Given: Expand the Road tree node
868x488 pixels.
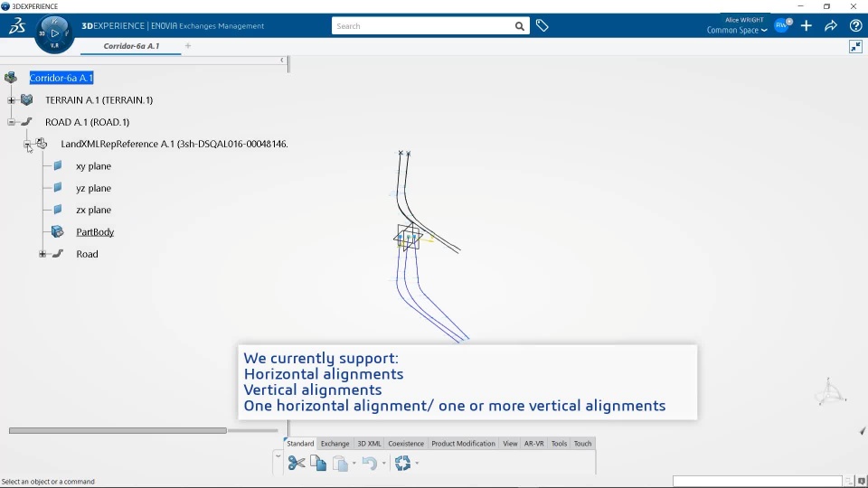Looking at the screenshot, I should 42,254.
